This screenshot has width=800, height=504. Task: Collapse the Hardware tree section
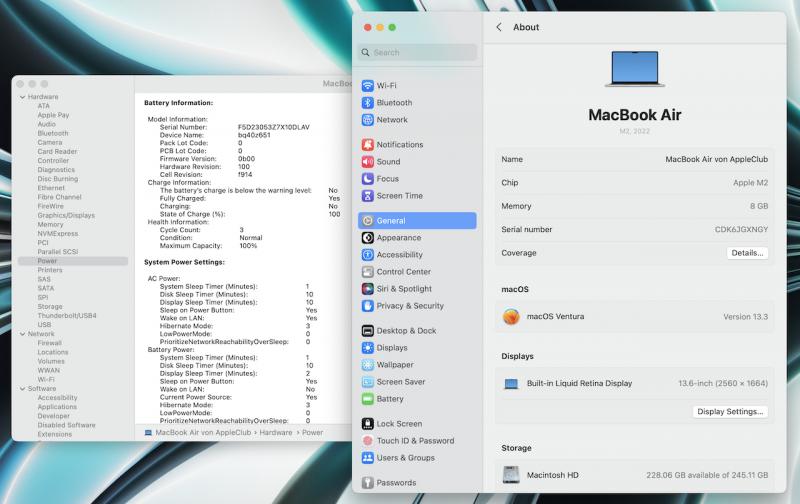pos(23,97)
